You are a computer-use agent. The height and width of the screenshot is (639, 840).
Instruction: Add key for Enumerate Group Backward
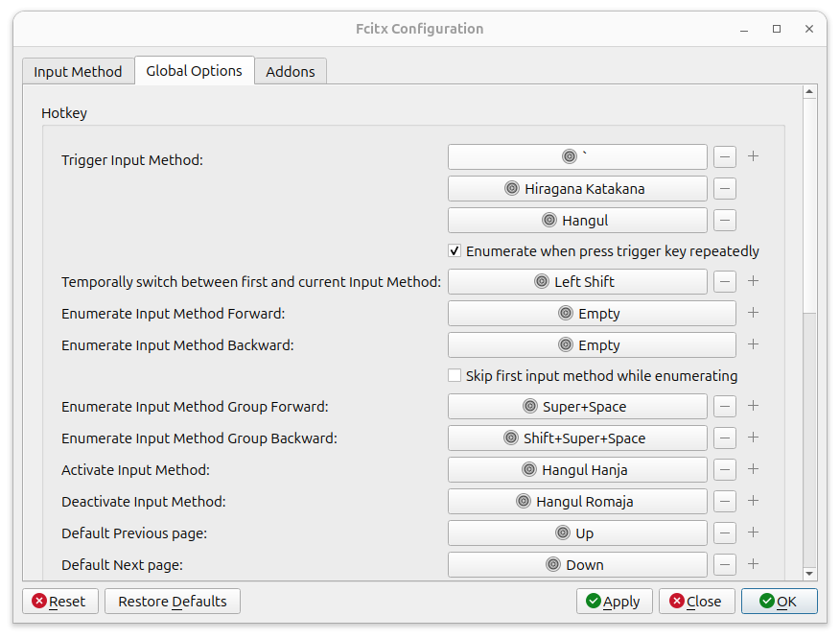753,438
